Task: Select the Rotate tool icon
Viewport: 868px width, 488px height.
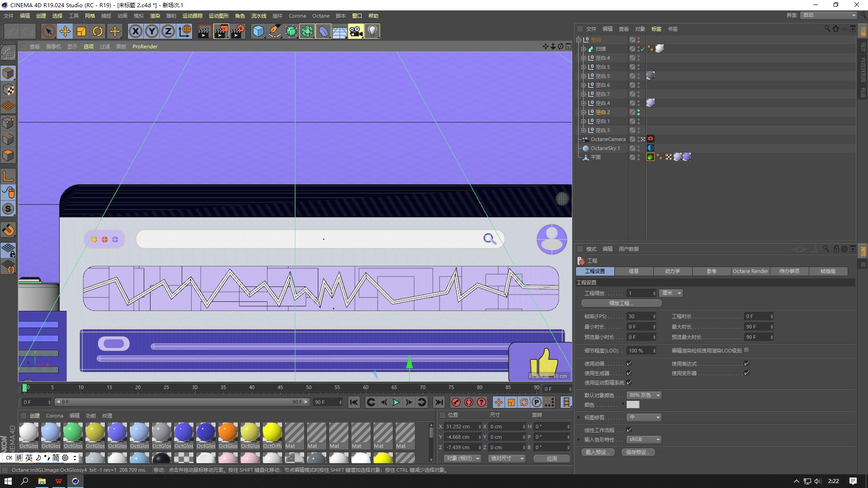Action: (98, 32)
